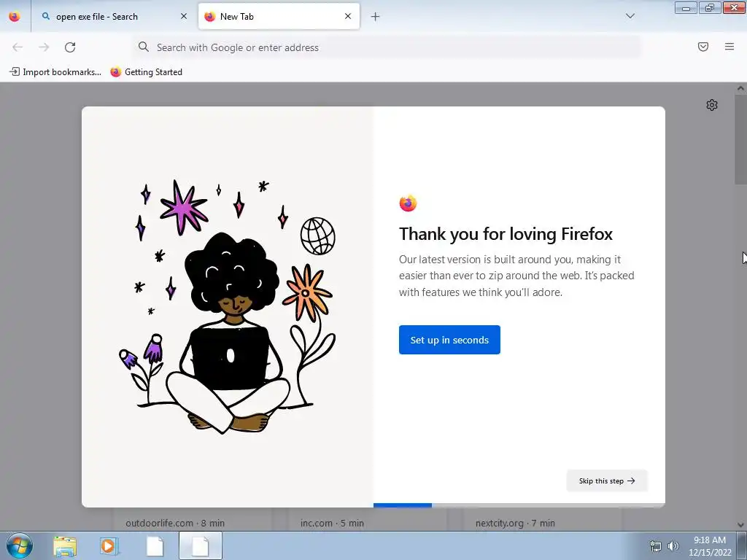Open volume control tray icon
The image size is (747, 560).
pos(673,546)
